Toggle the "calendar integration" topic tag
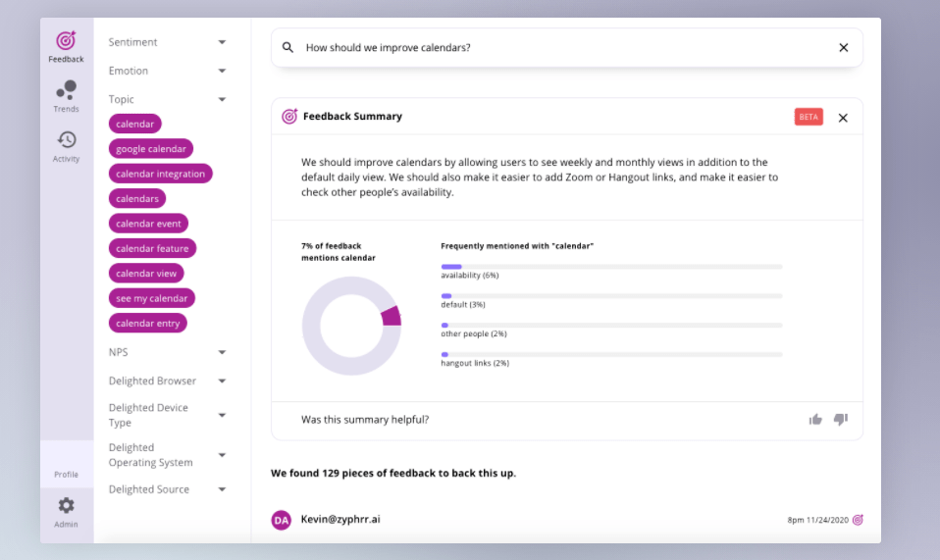 [x=160, y=174]
